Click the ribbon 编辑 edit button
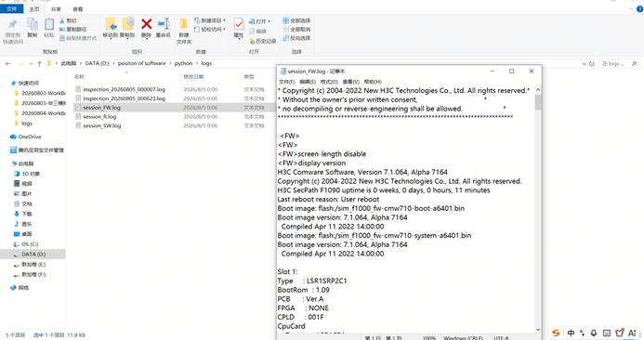 point(258,32)
